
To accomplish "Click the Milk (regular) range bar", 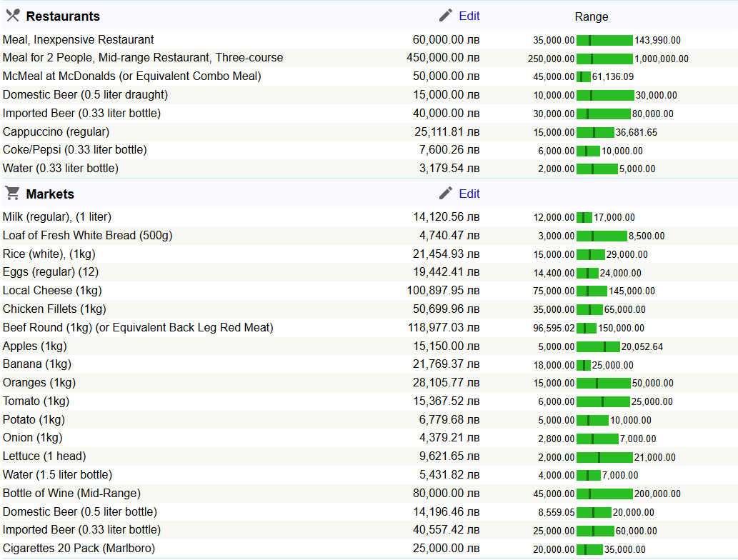I will 584,217.
